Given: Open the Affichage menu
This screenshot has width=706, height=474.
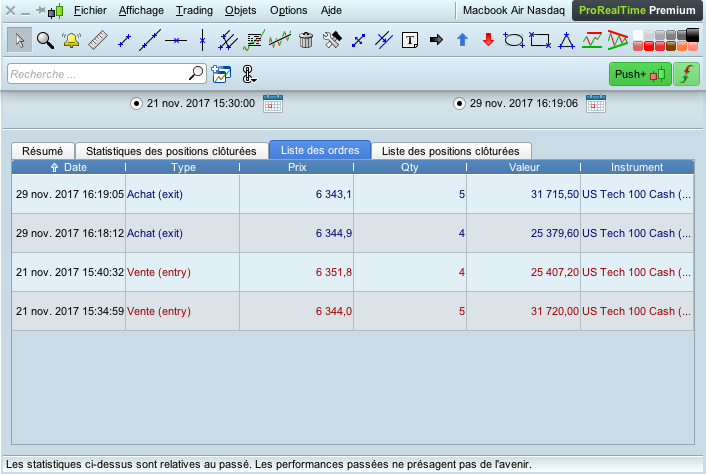Looking at the screenshot, I should pyautogui.click(x=141, y=10).
